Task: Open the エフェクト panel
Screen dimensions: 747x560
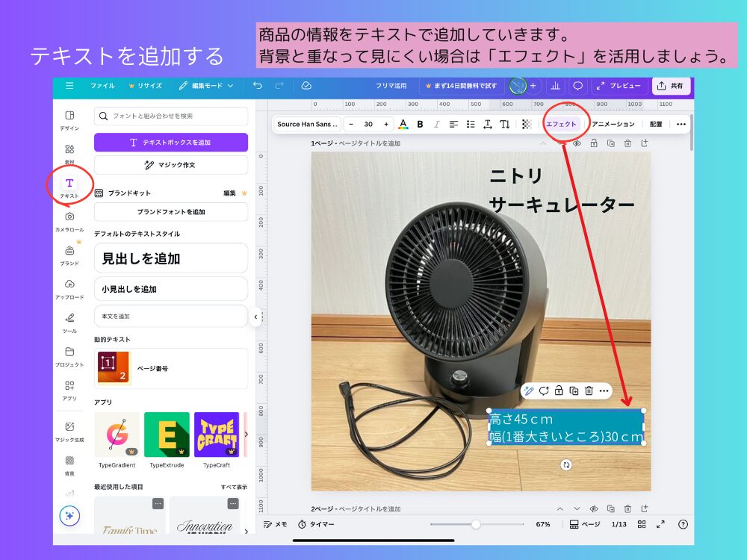Action: [562, 124]
